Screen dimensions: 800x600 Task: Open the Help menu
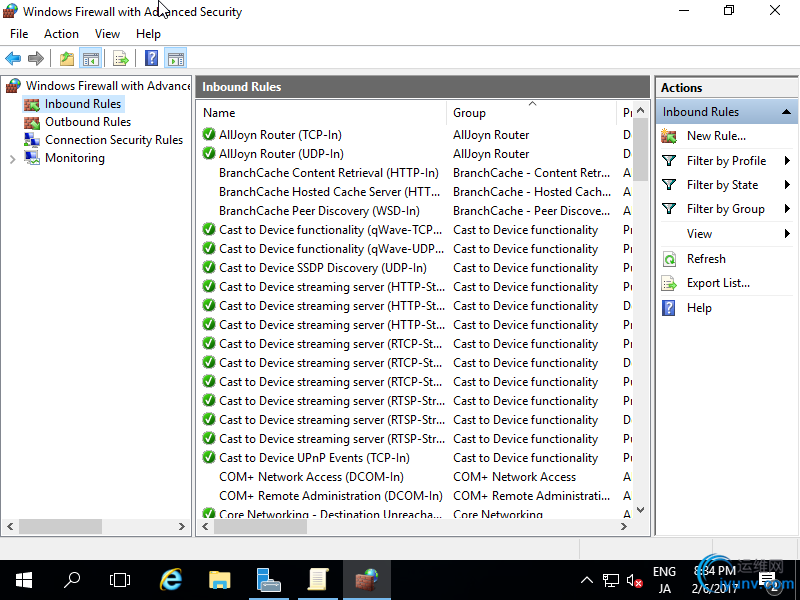[x=148, y=34]
